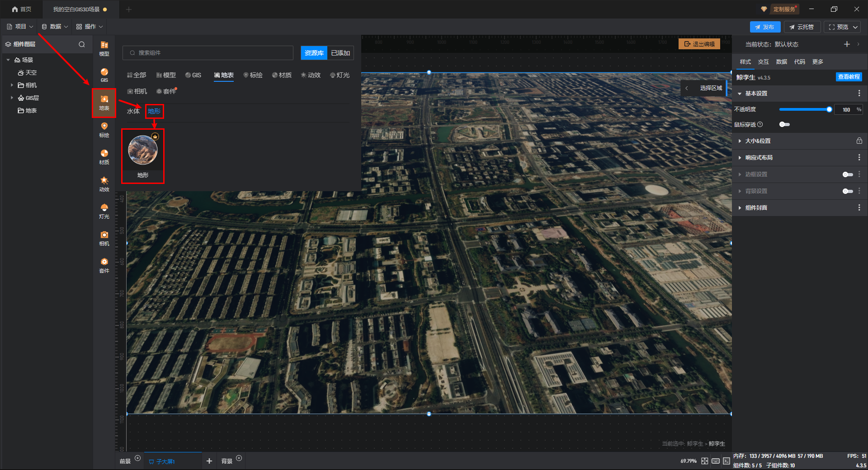Image resolution: width=868 pixels, height=470 pixels.
Task: Open keyboard shortcuts icon in status bar
Action: click(716, 461)
